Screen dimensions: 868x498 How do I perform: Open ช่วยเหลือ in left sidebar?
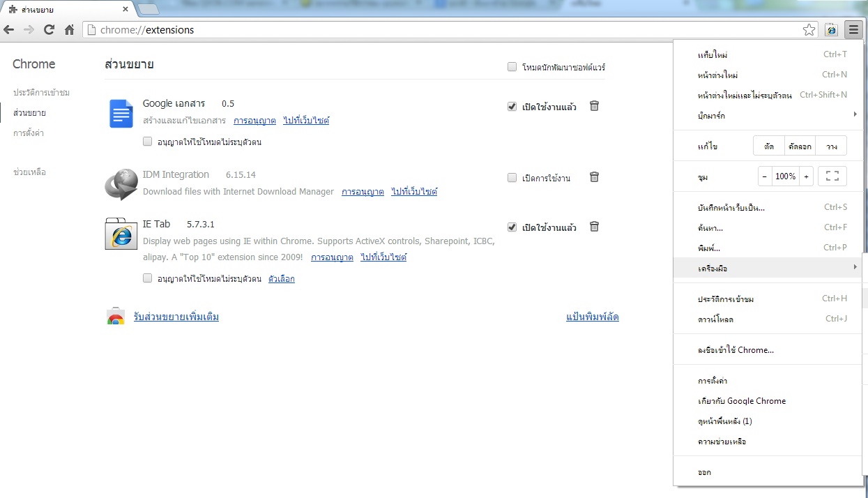coord(29,172)
